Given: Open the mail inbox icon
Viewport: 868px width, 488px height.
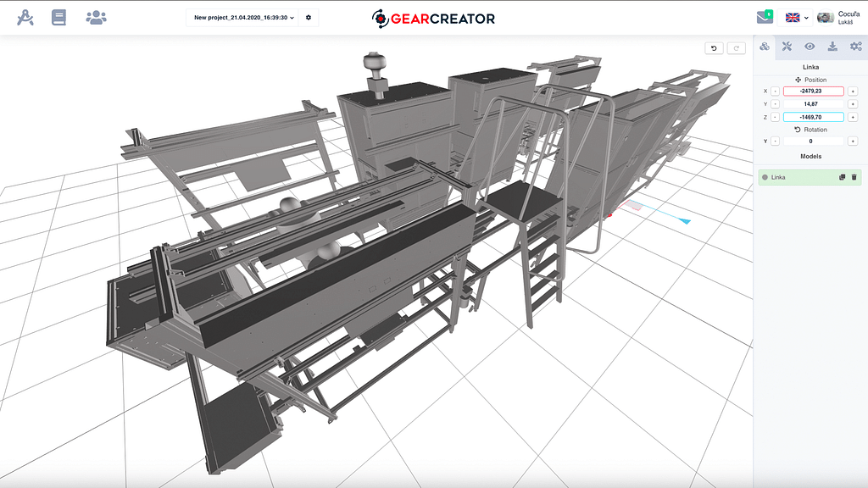Looking at the screenshot, I should click(x=765, y=17).
